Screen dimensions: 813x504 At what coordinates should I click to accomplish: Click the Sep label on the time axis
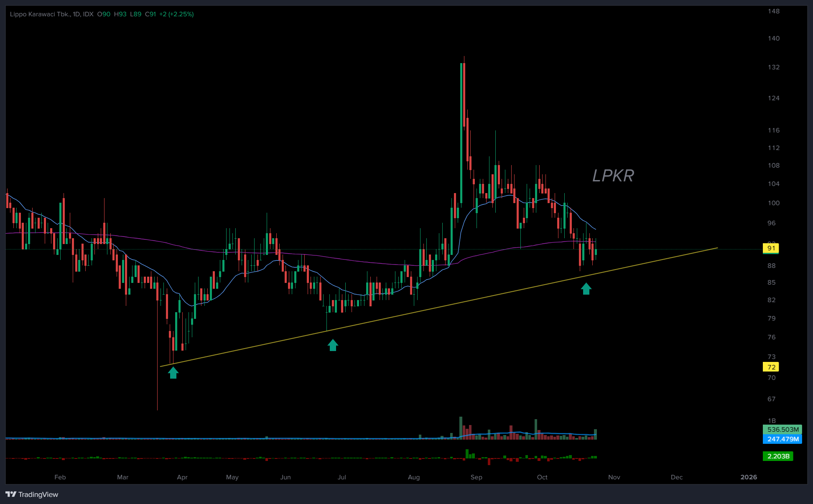click(476, 477)
